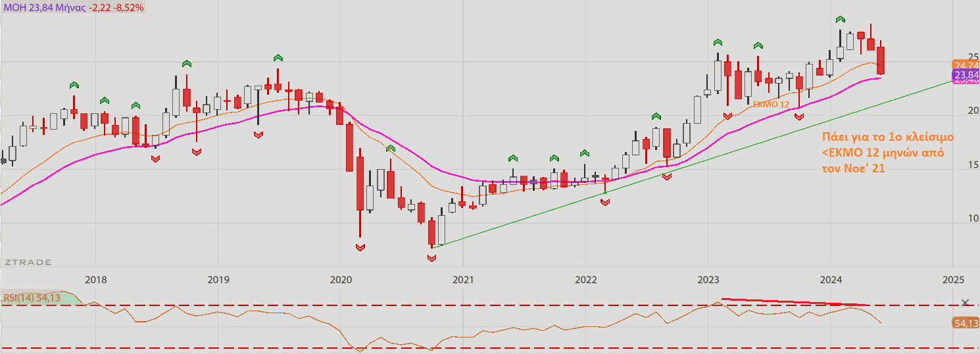Click the last red candle of 2024
The image size is (980, 354).
881,60
